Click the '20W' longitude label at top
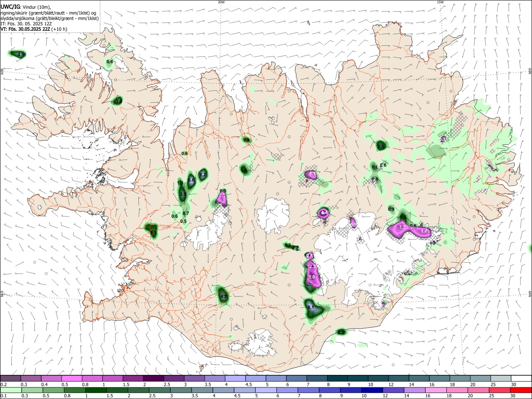This screenshot has width=532, height=399. [221, 2]
